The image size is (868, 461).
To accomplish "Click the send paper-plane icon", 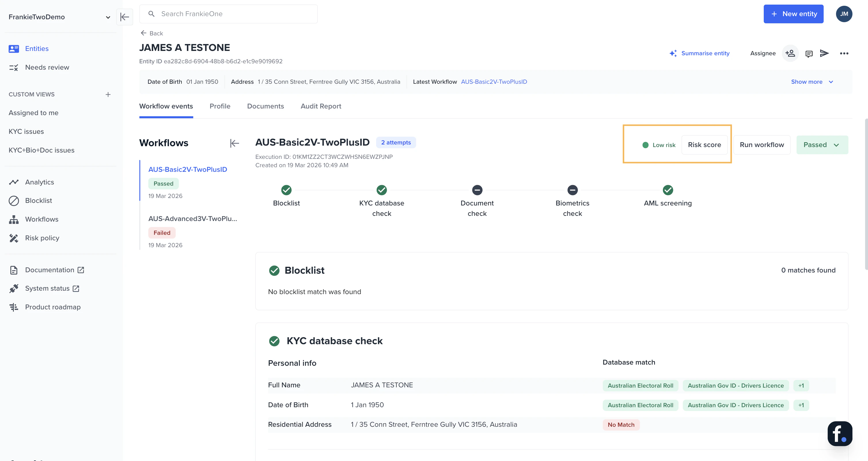I will click(824, 53).
